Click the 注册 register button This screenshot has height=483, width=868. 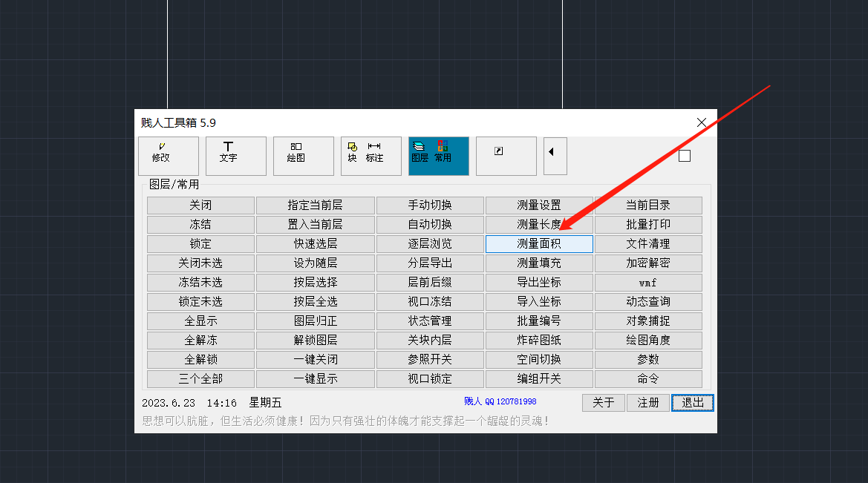647,402
